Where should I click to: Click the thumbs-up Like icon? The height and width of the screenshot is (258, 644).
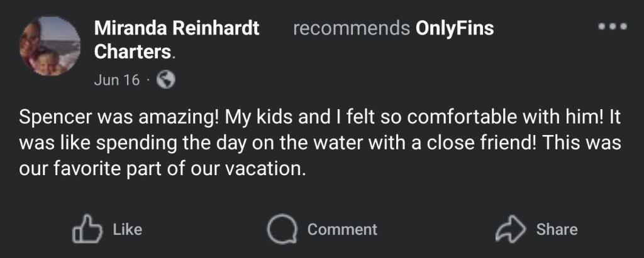pyautogui.click(x=88, y=229)
